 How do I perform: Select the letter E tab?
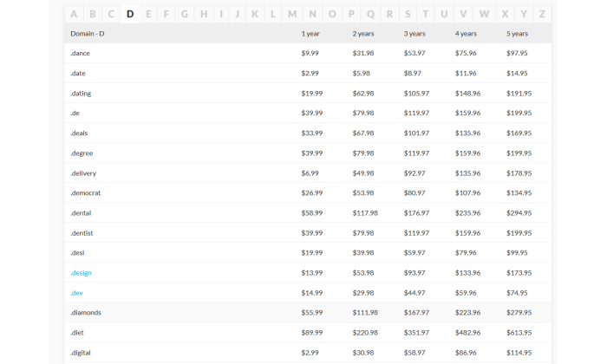(148, 15)
